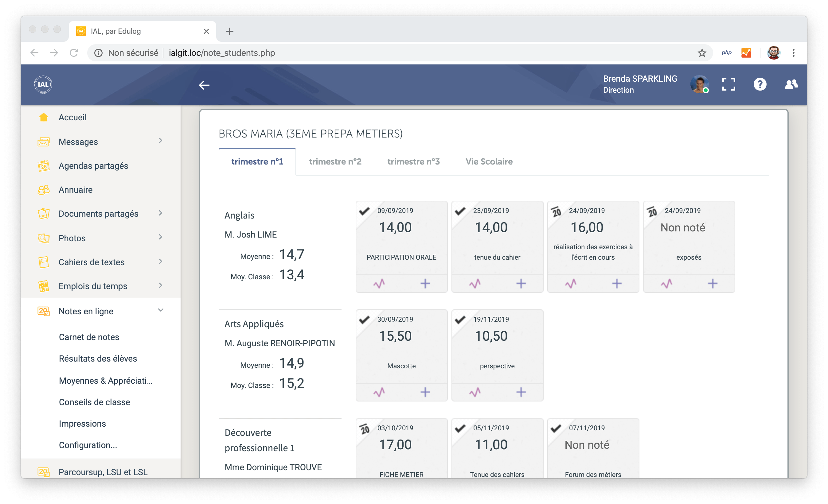Viewport: 828px width, 504px height.
Task: Open the help question mark icon
Action: (760, 84)
